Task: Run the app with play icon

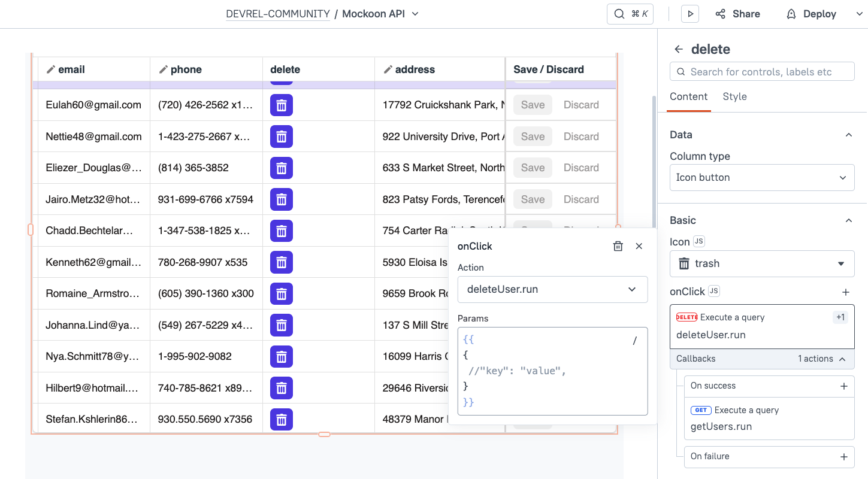Action: point(690,14)
